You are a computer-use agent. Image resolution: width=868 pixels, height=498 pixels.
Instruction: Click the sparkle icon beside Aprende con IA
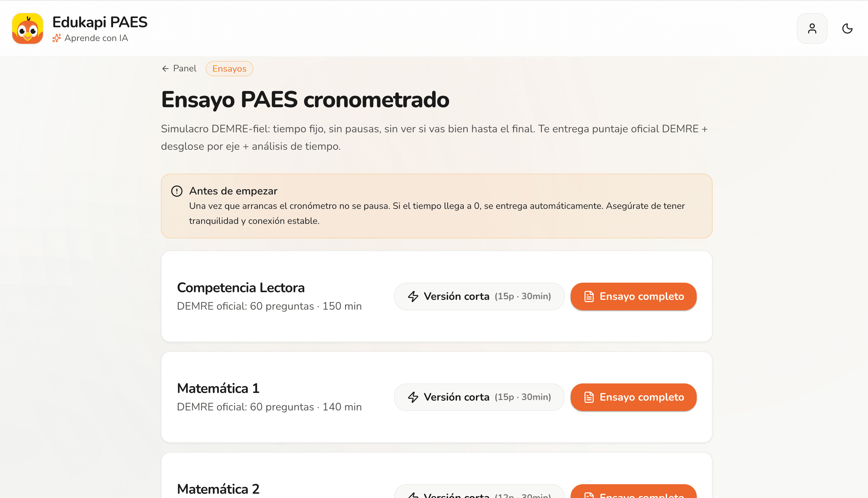coord(56,38)
